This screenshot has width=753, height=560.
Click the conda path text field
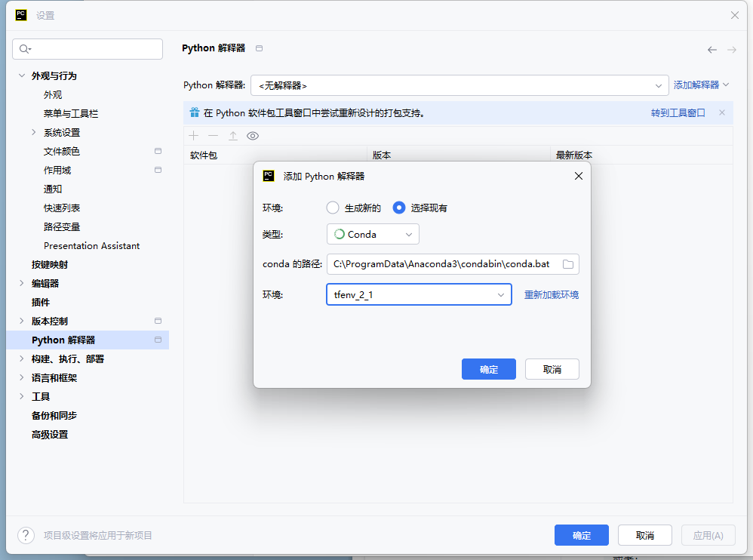[x=453, y=264]
